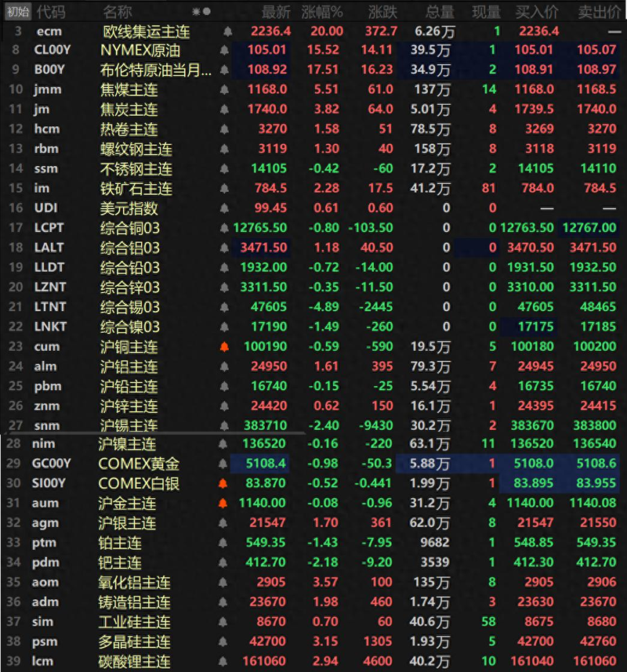Disable the orange alert bell on 沪铜主连
Image resolution: width=627 pixels, height=672 pixels.
point(226,346)
